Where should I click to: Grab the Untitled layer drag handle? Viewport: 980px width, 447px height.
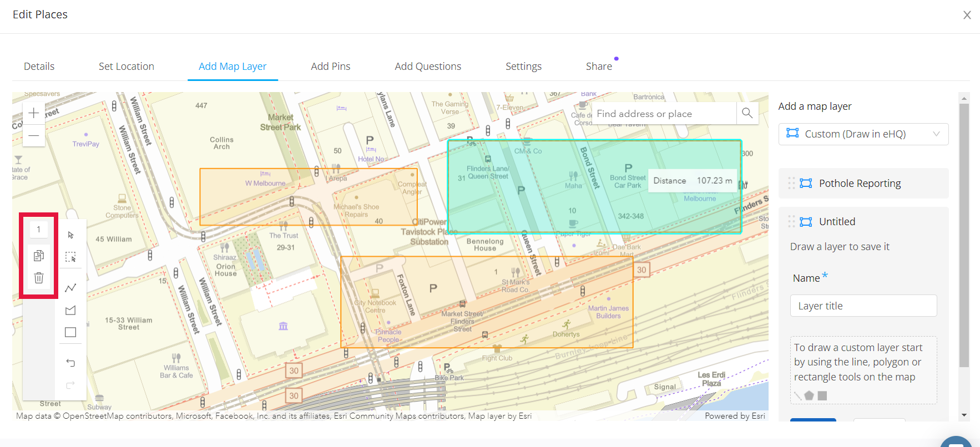[791, 221]
